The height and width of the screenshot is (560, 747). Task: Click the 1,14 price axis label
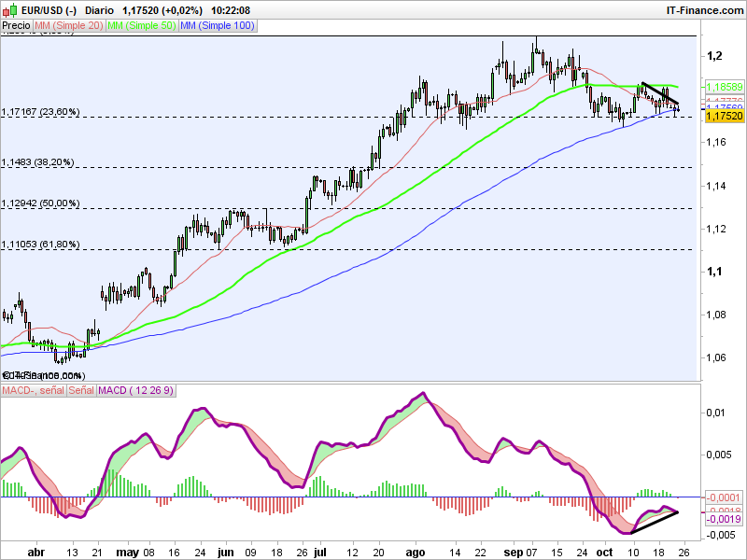716,186
